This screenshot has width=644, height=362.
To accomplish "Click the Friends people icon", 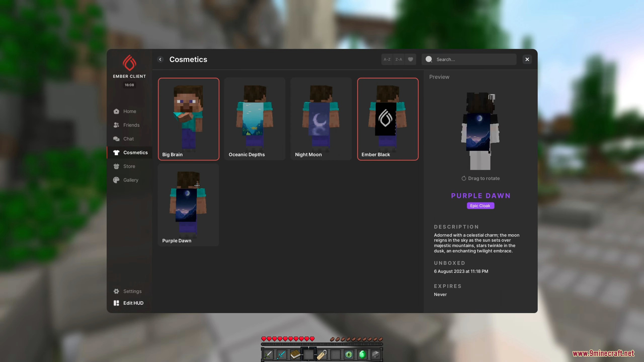I will [116, 125].
